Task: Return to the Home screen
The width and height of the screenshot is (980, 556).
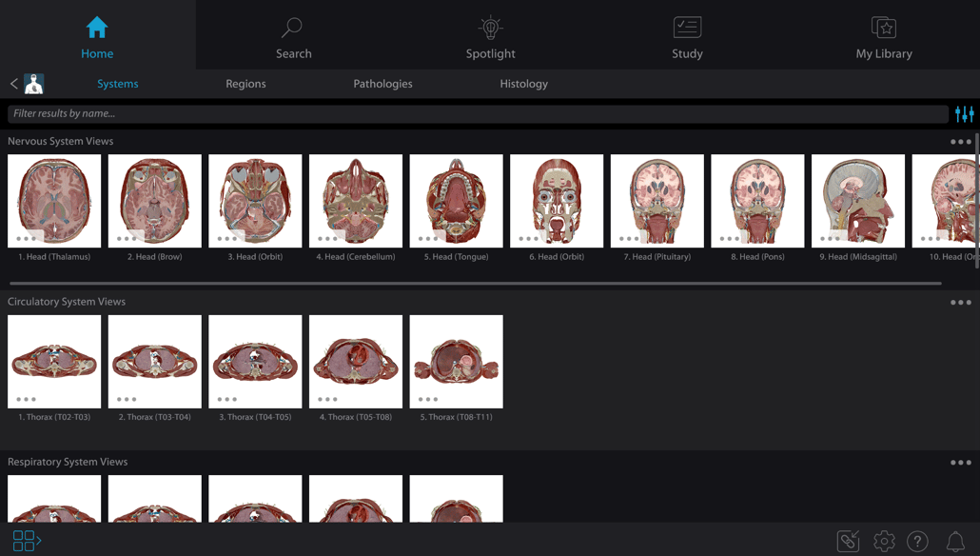Action: click(x=96, y=34)
